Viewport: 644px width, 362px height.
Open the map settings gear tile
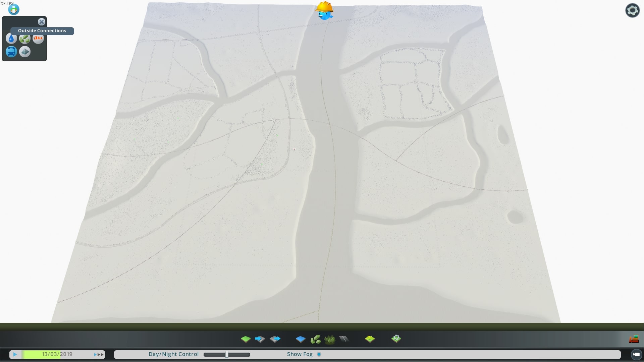click(396, 339)
